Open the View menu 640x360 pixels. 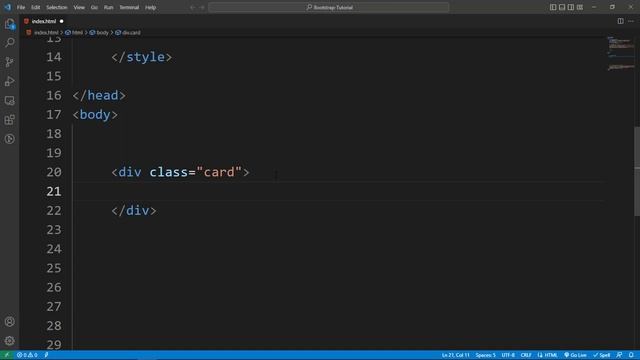point(79,7)
